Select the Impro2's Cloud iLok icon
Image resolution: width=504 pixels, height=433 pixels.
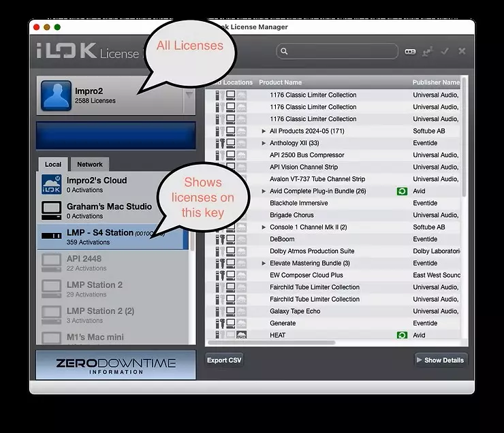click(52, 185)
